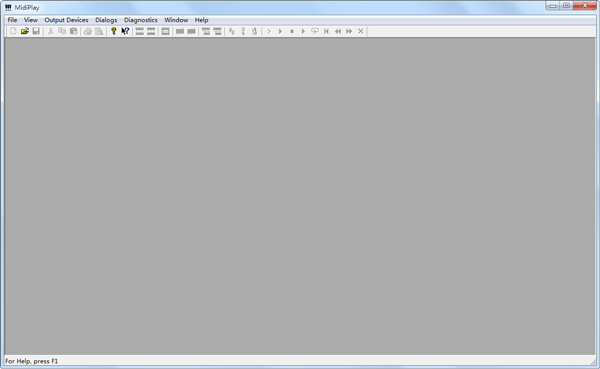The height and width of the screenshot is (369, 600).
Task: Click the yellow question mark About icon
Action: click(114, 31)
